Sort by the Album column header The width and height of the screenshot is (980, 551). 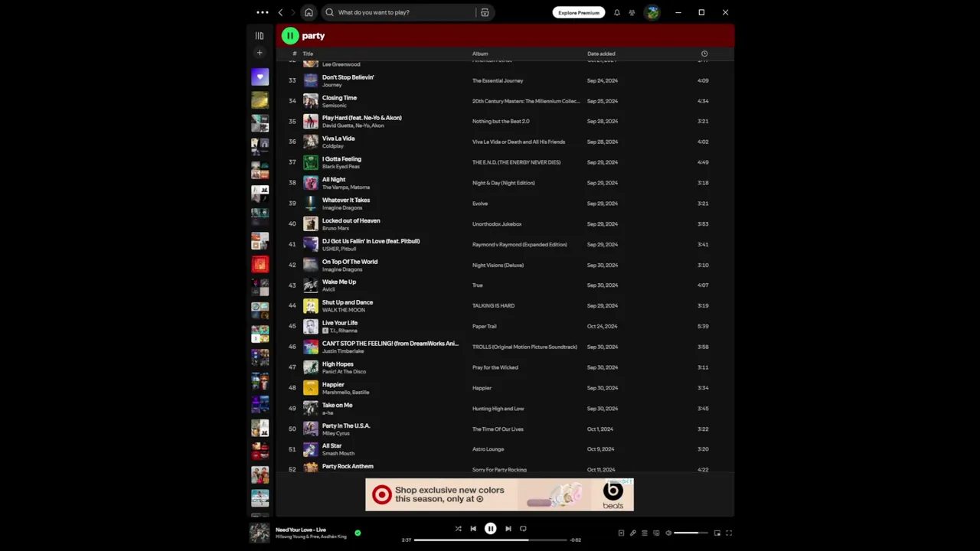480,54
